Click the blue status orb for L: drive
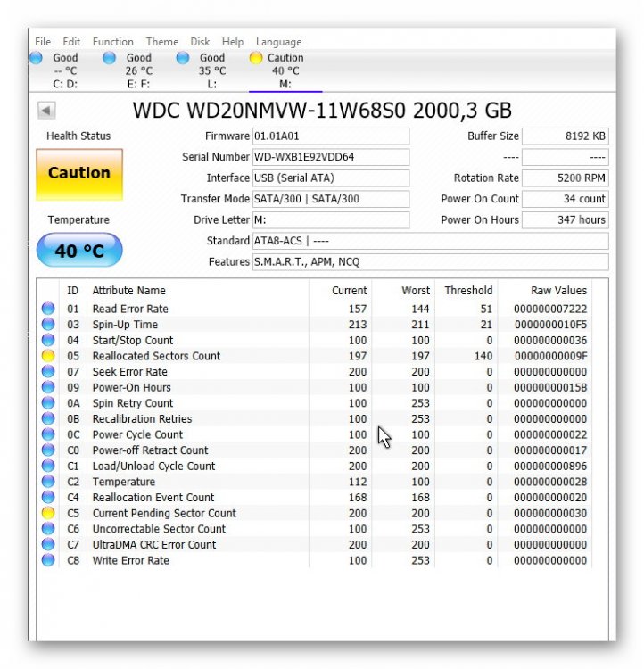 tap(183, 58)
